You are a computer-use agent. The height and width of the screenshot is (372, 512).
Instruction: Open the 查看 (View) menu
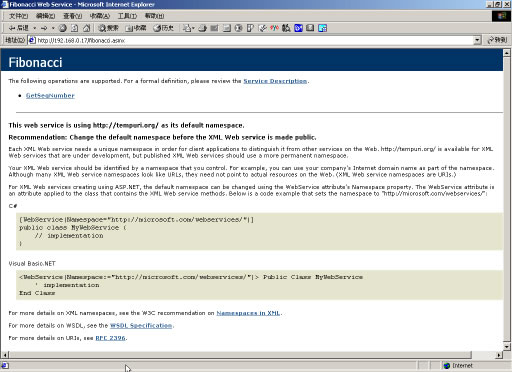tap(73, 16)
